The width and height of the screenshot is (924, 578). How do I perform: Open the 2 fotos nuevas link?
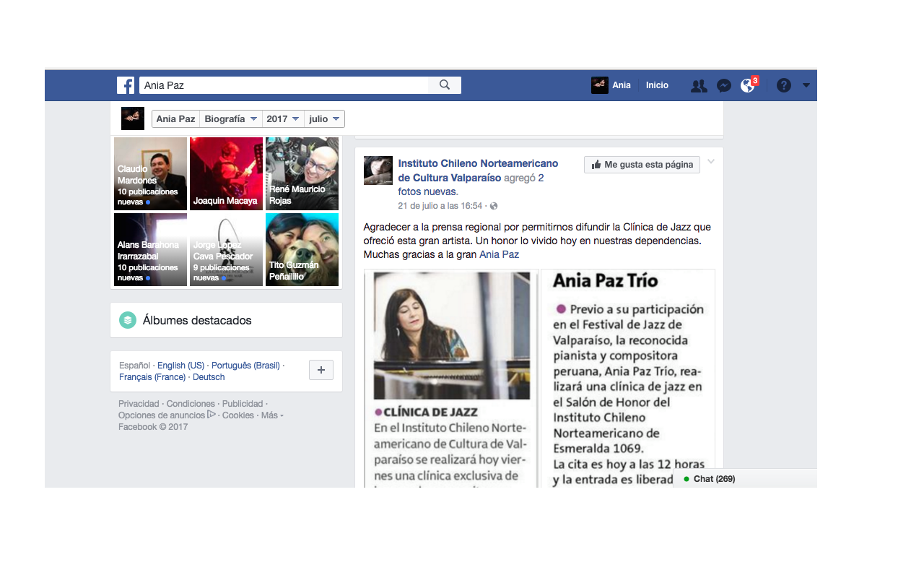point(471,185)
